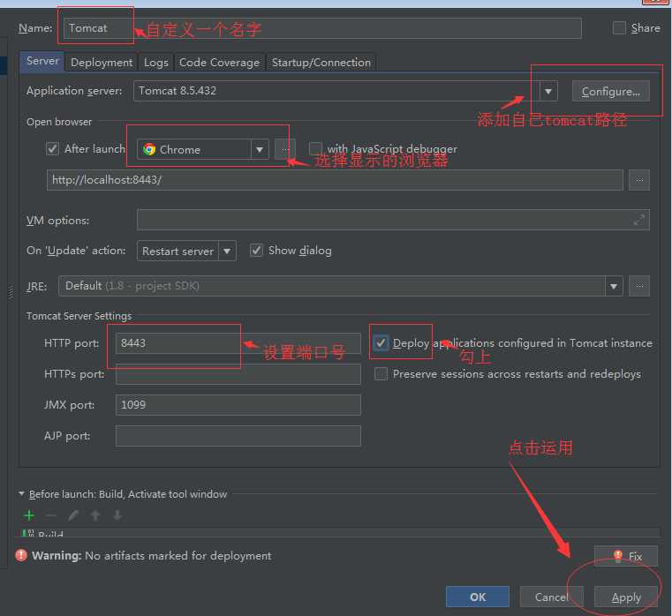
Task: Enable Preserve sessions across restarts and redeploys
Action: 381,374
